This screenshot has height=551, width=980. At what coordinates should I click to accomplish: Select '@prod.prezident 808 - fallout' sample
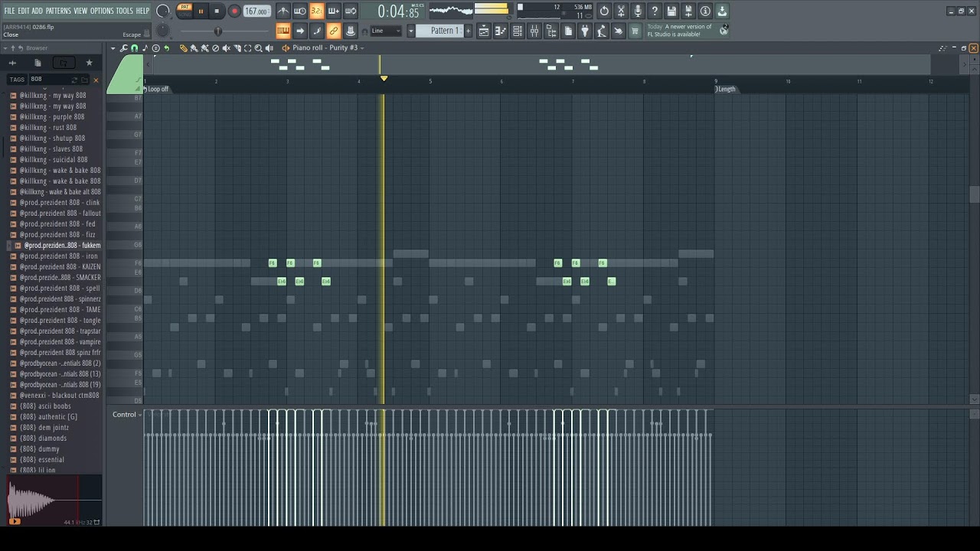tap(60, 214)
